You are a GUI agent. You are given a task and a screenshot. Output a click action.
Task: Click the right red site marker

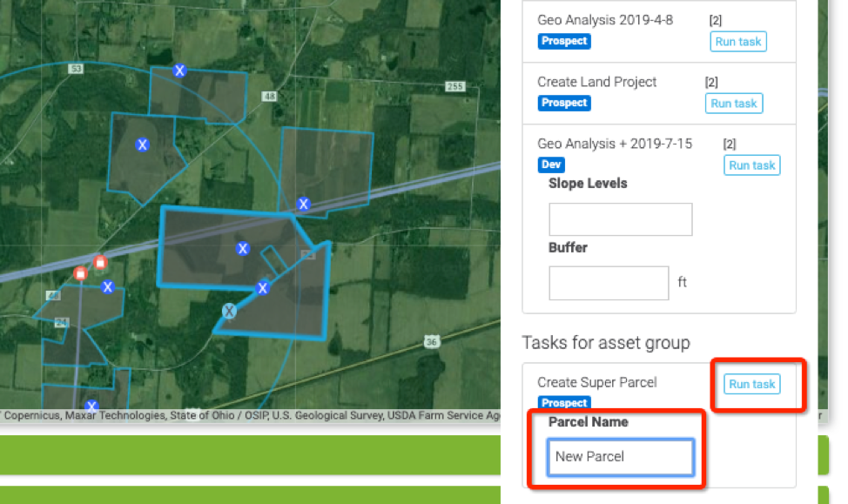click(x=99, y=263)
